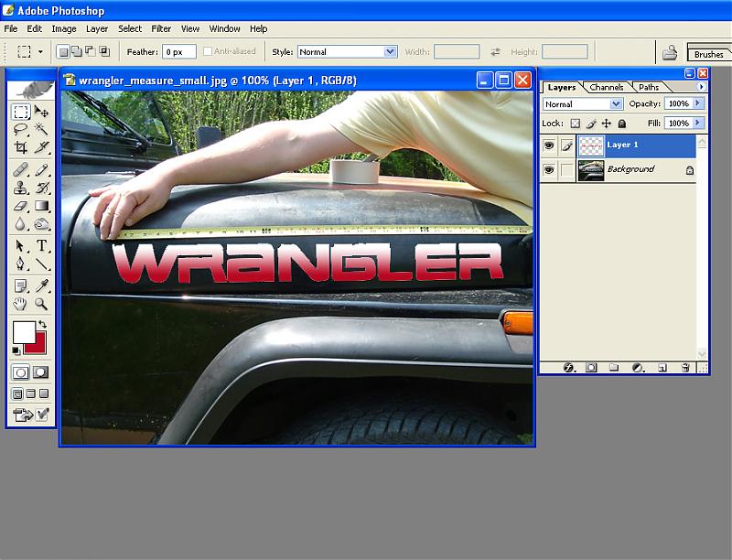Select the Dodge tool
The image size is (732, 560).
click(x=41, y=224)
